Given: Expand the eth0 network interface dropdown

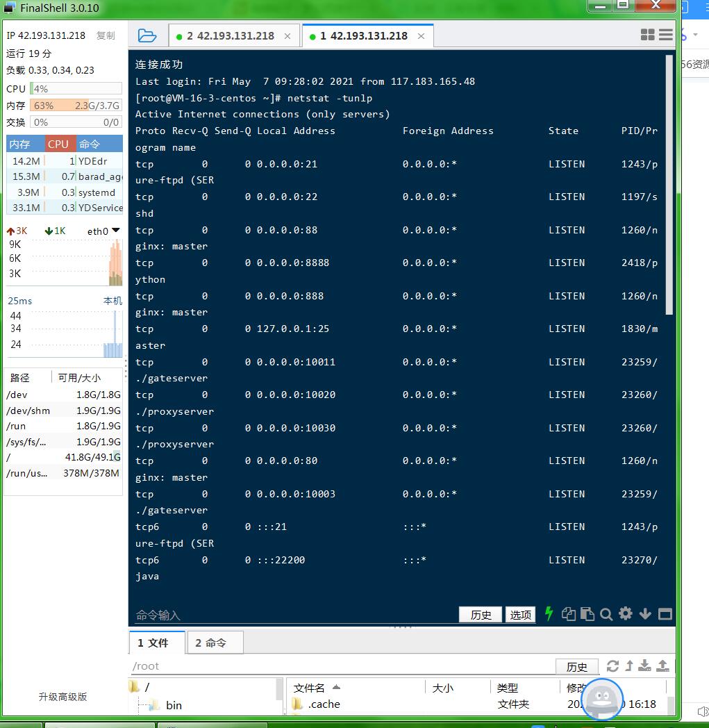Looking at the screenshot, I should pyautogui.click(x=115, y=231).
